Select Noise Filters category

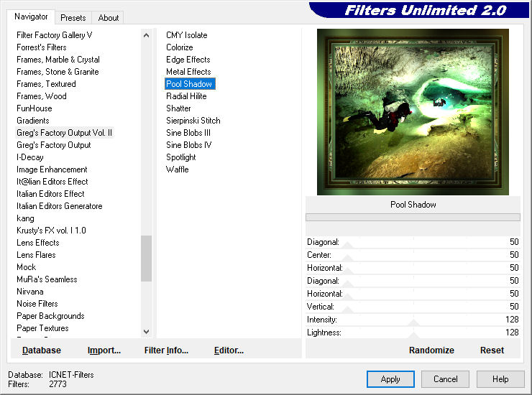pyautogui.click(x=37, y=304)
